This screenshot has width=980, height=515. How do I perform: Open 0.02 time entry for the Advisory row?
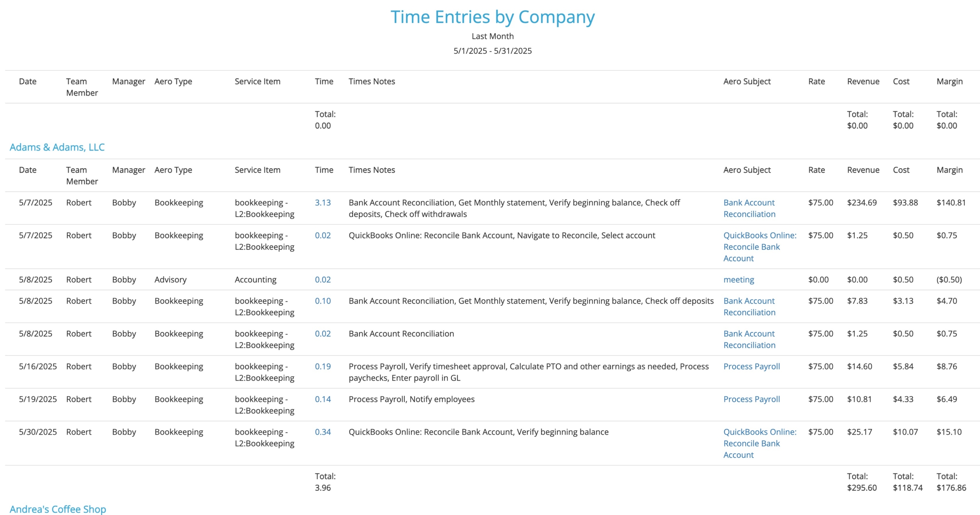pyautogui.click(x=323, y=280)
